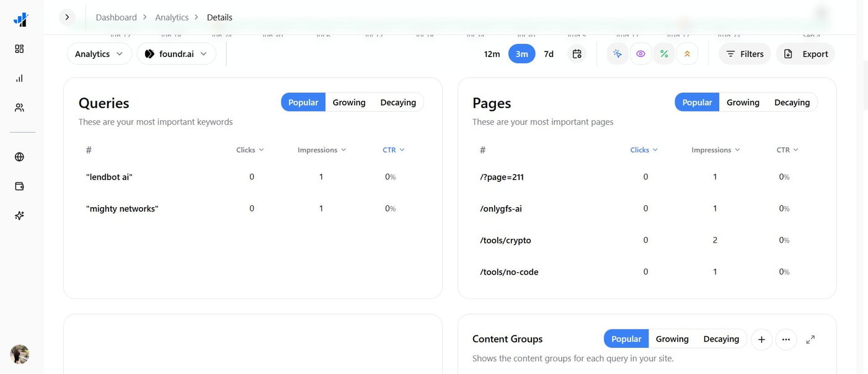Open the Filters button
The height and width of the screenshot is (374, 868).
pyautogui.click(x=745, y=54)
